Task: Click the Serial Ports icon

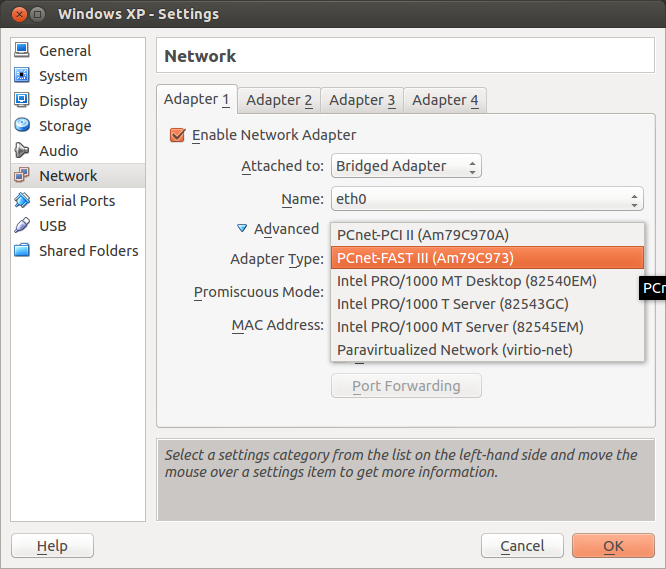Action: pos(22,201)
